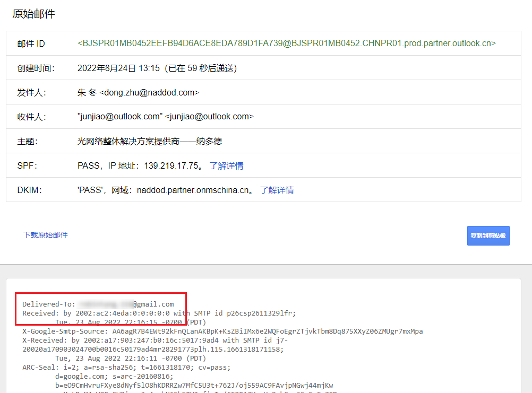Click the 邮件 ID row label
This screenshot has height=393, width=532.
[31, 44]
